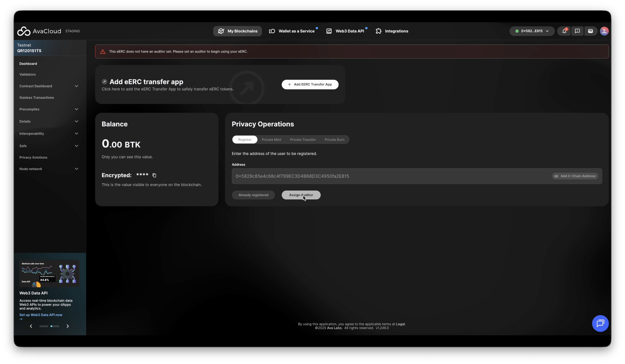The height and width of the screenshot is (364, 625).
Task: Open the wallet card icon in header
Action: (590, 31)
